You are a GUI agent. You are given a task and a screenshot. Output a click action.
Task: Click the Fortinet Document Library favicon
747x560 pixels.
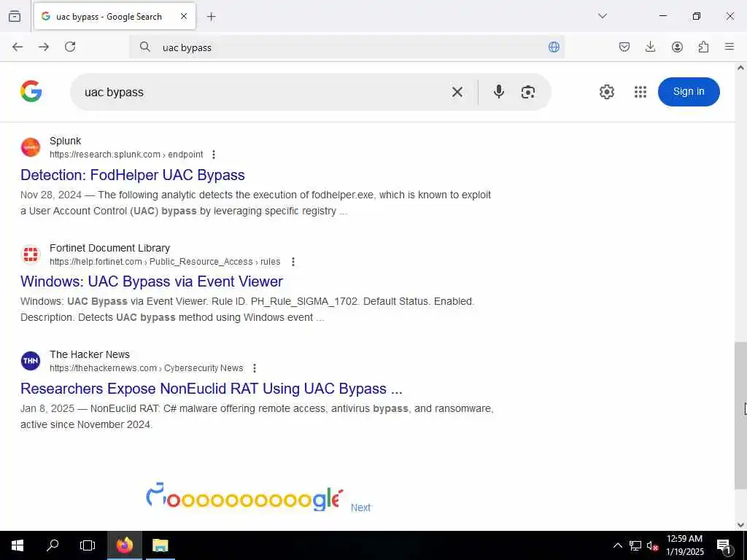(31, 254)
